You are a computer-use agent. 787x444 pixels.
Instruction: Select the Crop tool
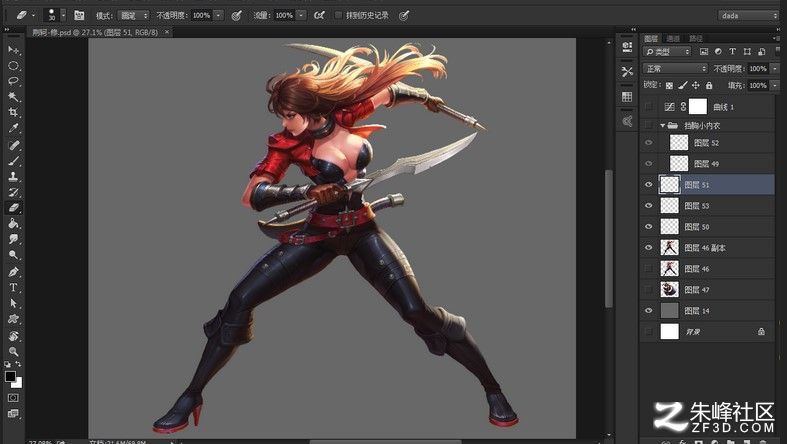click(14, 112)
